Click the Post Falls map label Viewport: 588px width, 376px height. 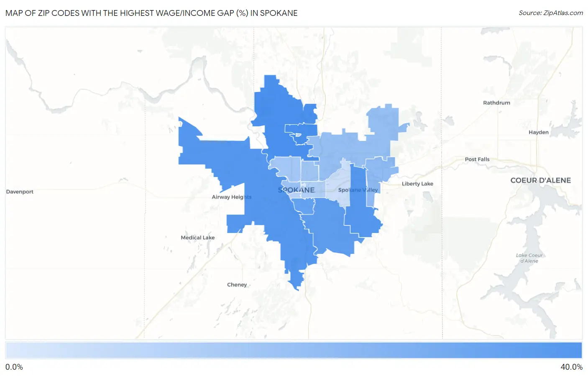(x=477, y=159)
